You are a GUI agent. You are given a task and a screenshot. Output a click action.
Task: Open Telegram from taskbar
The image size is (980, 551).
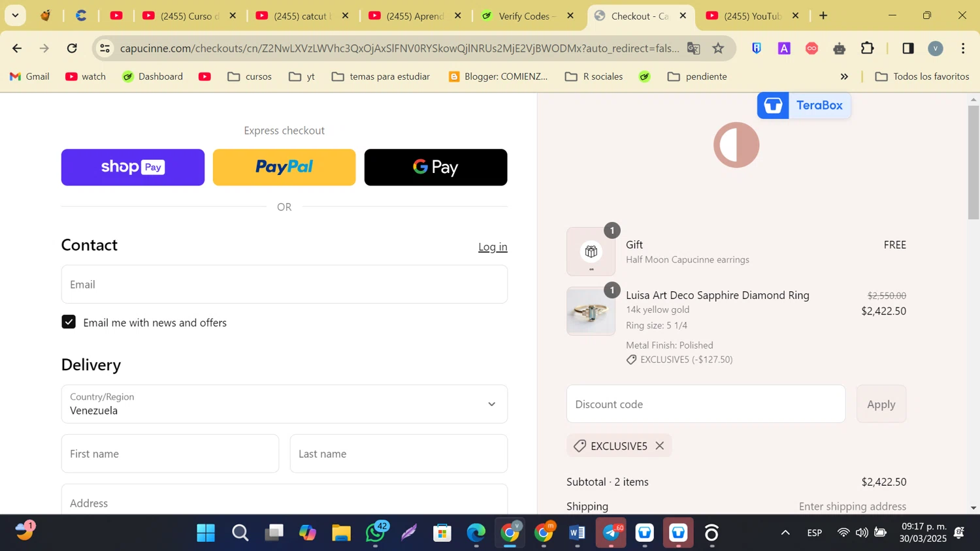(612, 533)
